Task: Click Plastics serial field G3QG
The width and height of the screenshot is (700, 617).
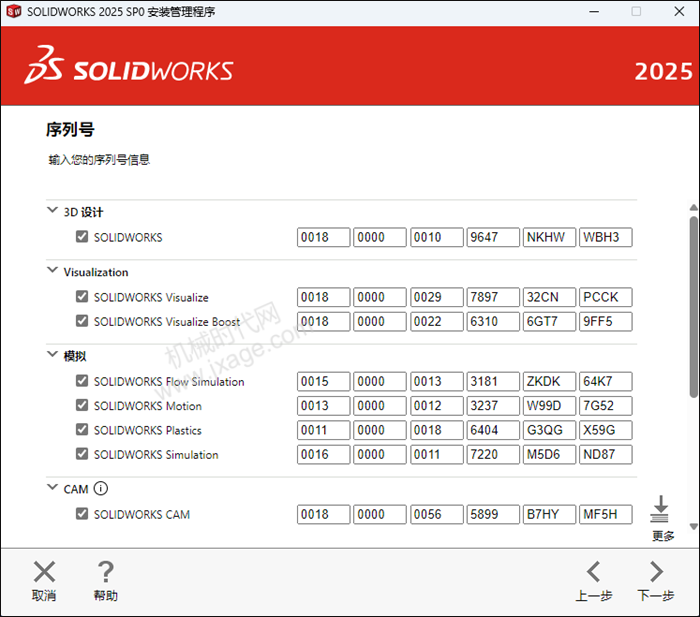Action: pos(550,430)
